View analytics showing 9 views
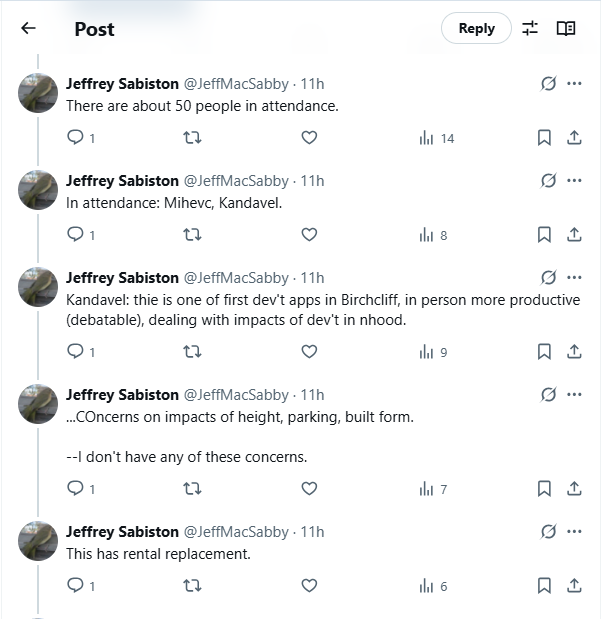 click(434, 352)
